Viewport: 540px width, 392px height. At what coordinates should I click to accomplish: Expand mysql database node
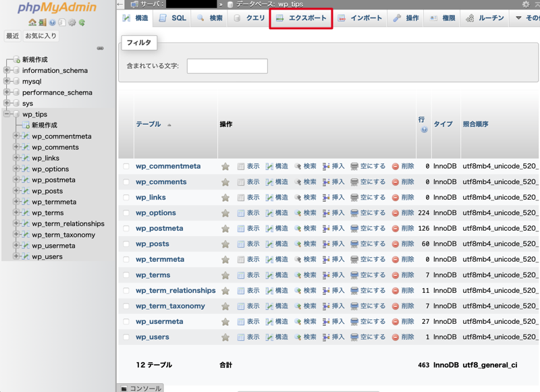tap(7, 81)
